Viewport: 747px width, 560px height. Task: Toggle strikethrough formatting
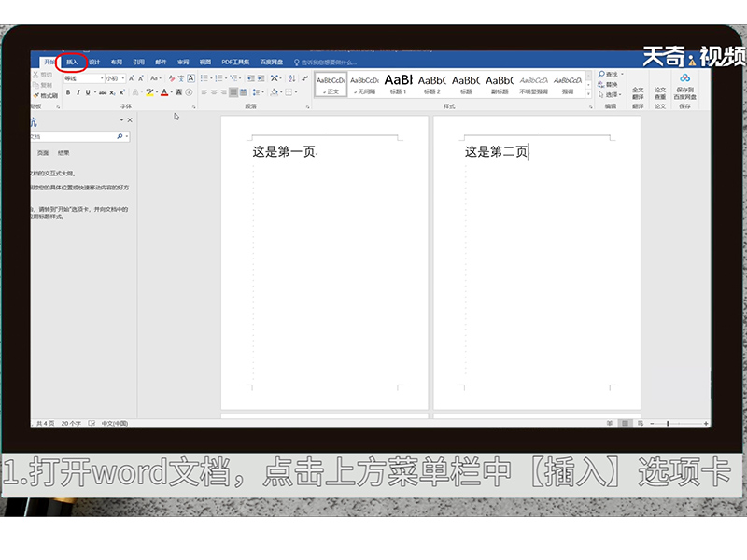click(x=103, y=91)
